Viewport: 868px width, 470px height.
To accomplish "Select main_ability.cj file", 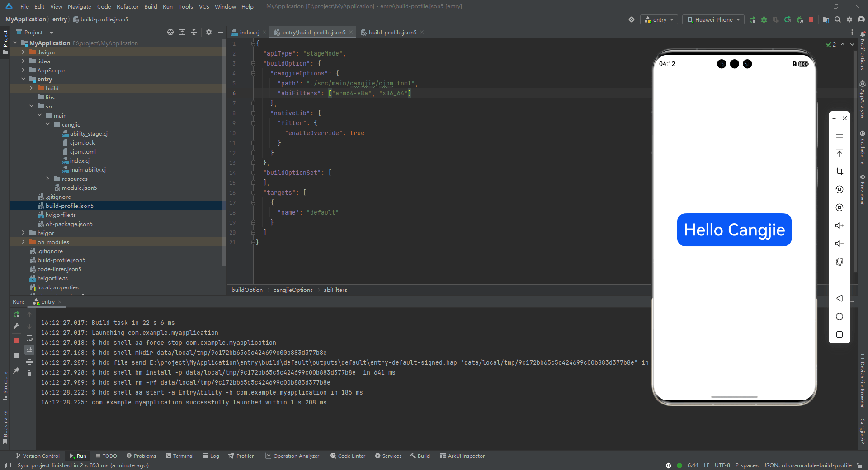I will click(87, 169).
